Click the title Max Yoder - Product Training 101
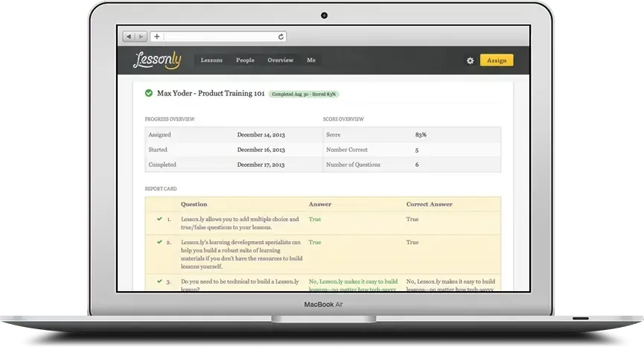 coord(211,93)
